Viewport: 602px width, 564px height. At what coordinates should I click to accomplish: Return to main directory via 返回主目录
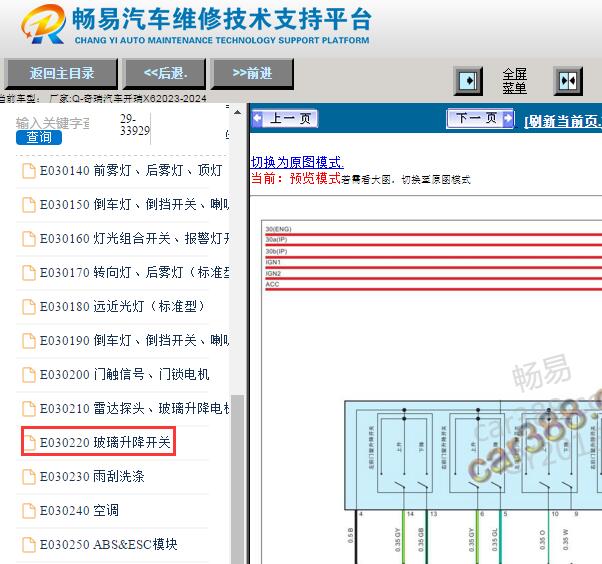tap(61, 73)
